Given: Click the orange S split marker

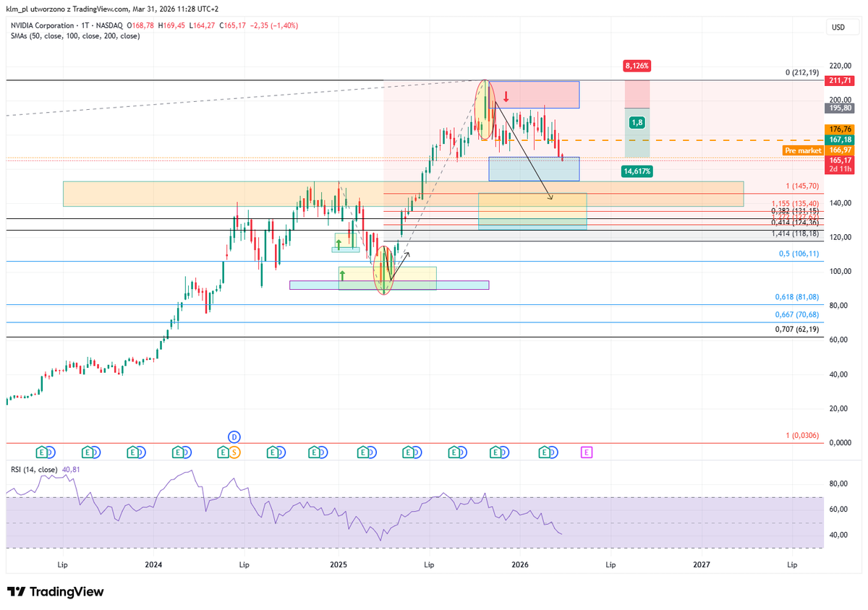Looking at the screenshot, I should tap(234, 452).
